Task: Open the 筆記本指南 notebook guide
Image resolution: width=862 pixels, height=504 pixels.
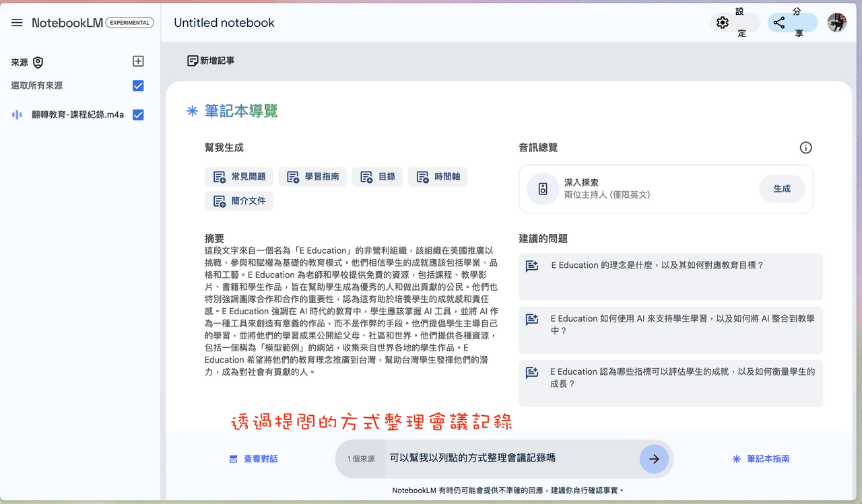Action: pyautogui.click(x=761, y=459)
